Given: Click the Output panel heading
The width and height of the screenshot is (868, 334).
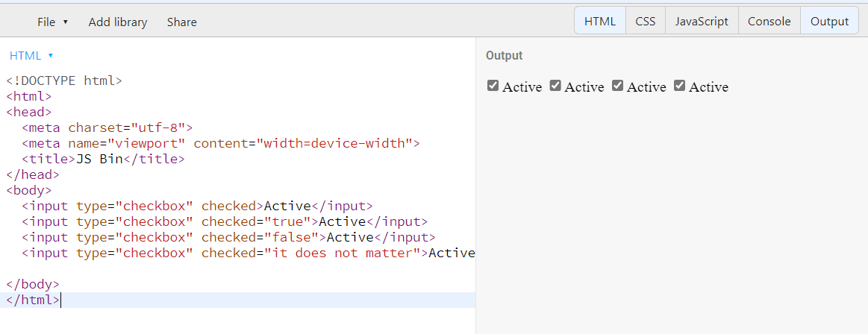Looking at the screenshot, I should click(x=505, y=55).
